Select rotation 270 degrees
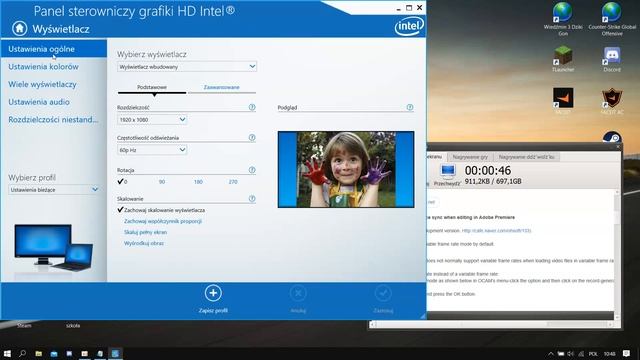The width and height of the screenshot is (640, 360). [x=233, y=182]
